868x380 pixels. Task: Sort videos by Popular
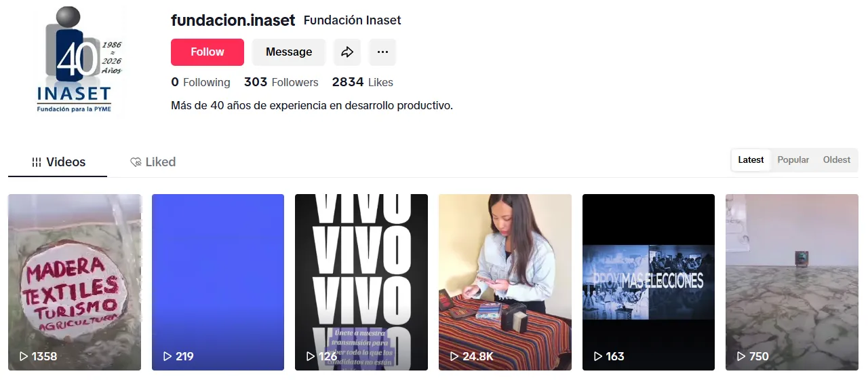(793, 160)
